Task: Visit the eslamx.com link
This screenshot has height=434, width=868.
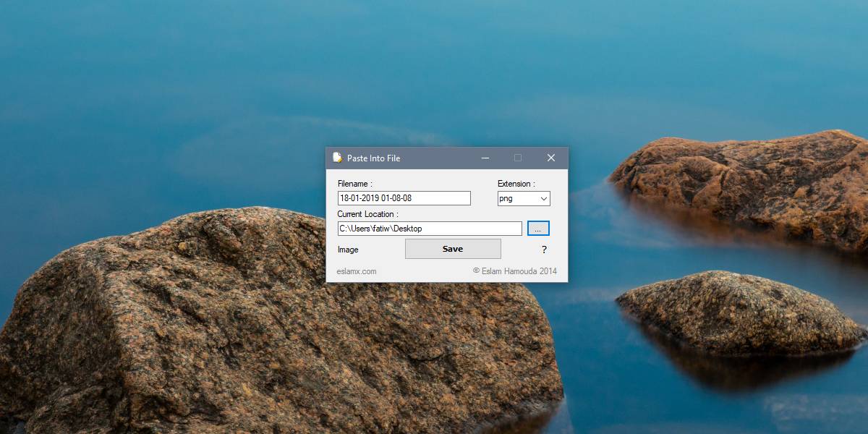Action: pos(357,271)
